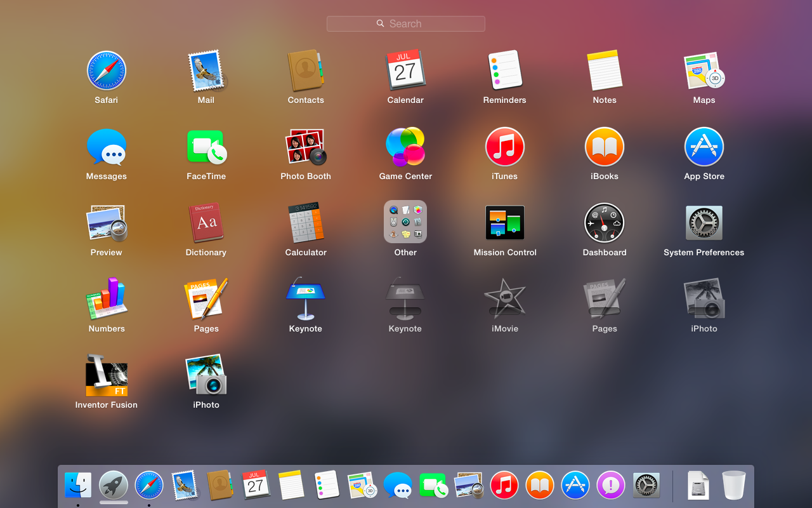Open the colored Pages app icon
This screenshot has height=508, width=812.
tap(206, 299)
